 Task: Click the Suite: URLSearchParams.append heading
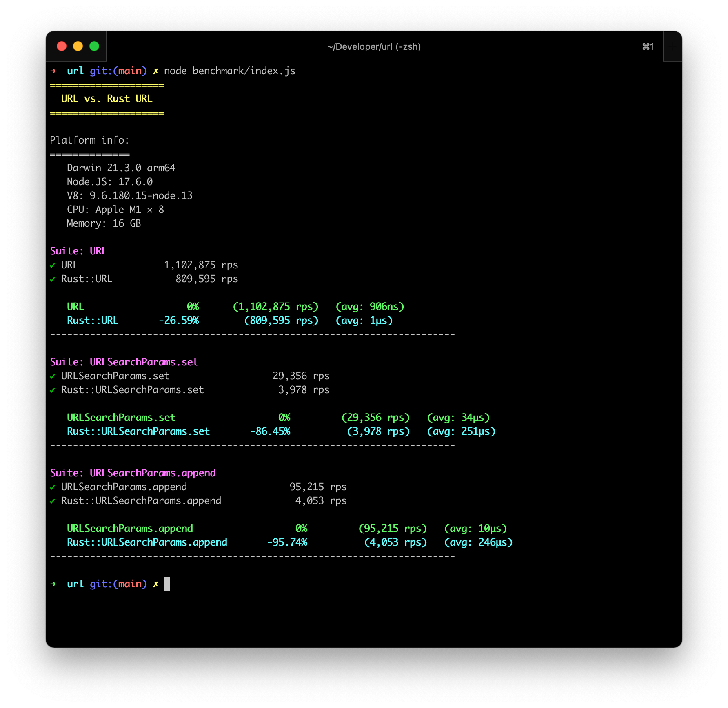pyautogui.click(x=133, y=473)
